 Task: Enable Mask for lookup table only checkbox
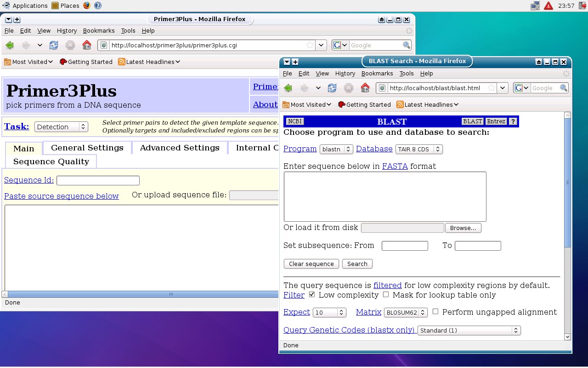(x=386, y=294)
